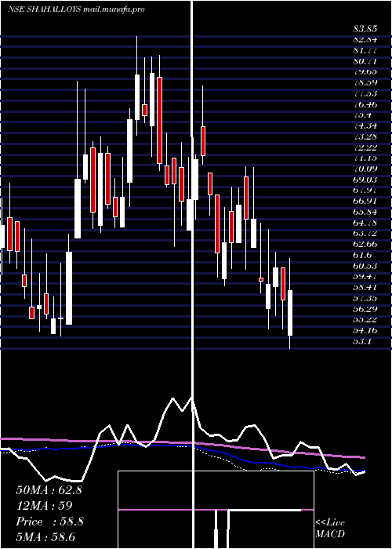Viewport: 392px width, 549px height.
Task: Click the 12MA : 59 readout
Action: click(44, 506)
